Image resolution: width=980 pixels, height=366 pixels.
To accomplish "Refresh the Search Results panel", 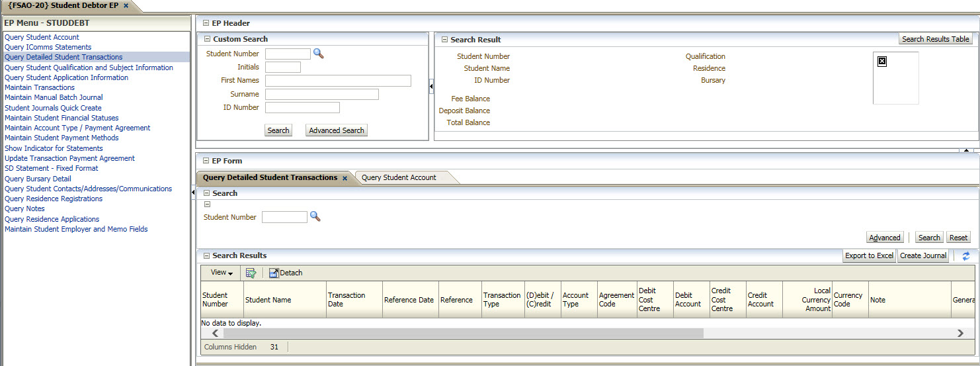I will pyautogui.click(x=966, y=256).
